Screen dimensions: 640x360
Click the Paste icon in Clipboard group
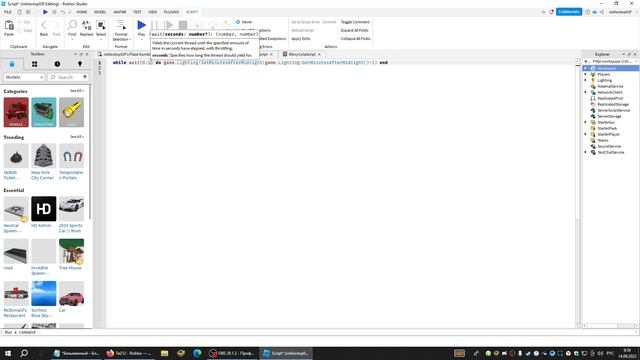click(9, 26)
